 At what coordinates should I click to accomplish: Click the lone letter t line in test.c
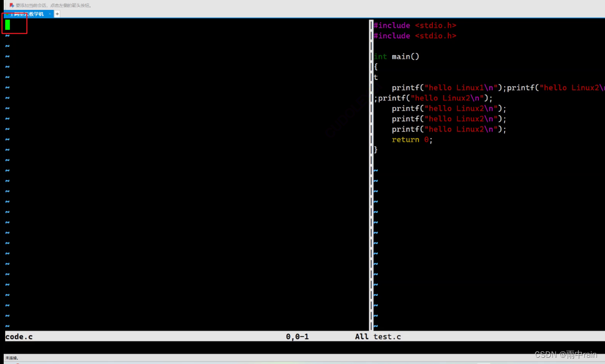pos(376,77)
